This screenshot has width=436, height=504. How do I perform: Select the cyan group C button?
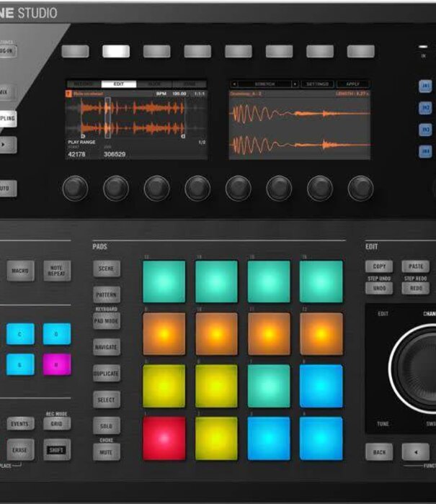pos(20,333)
